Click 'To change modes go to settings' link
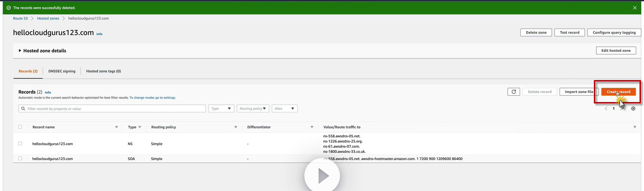This screenshot has height=191, width=644. 152,98
